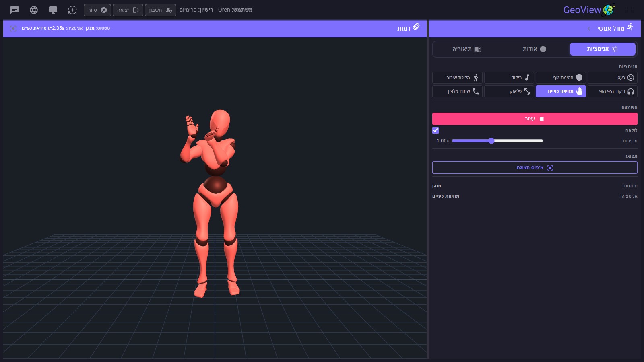This screenshot has height=362, width=644.
Task: Open the חשבון account settings
Action: (161, 10)
